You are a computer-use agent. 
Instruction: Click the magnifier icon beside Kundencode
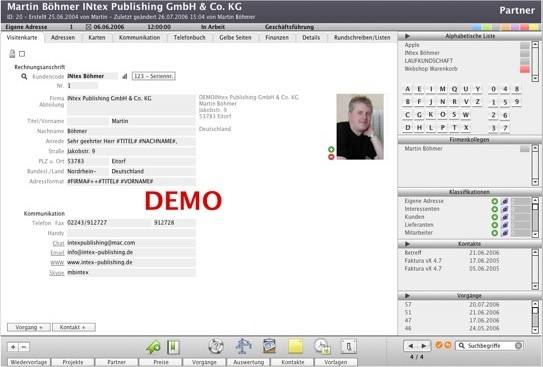pos(24,77)
